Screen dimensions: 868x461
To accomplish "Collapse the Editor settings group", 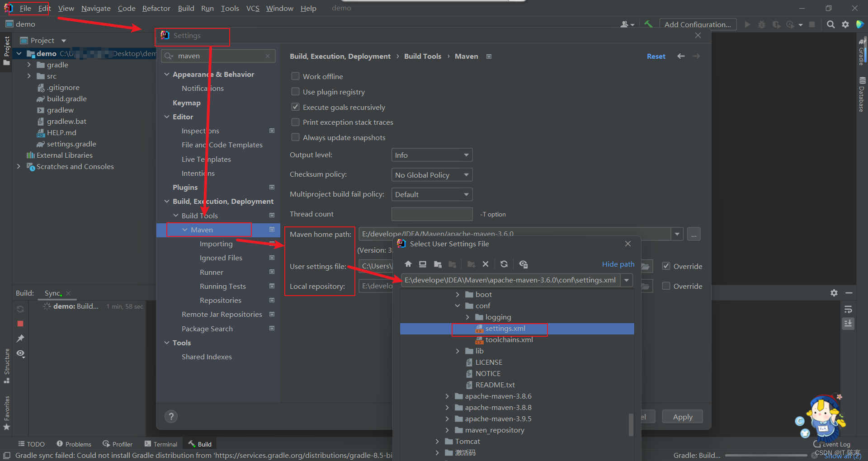I will [x=167, y=117].
